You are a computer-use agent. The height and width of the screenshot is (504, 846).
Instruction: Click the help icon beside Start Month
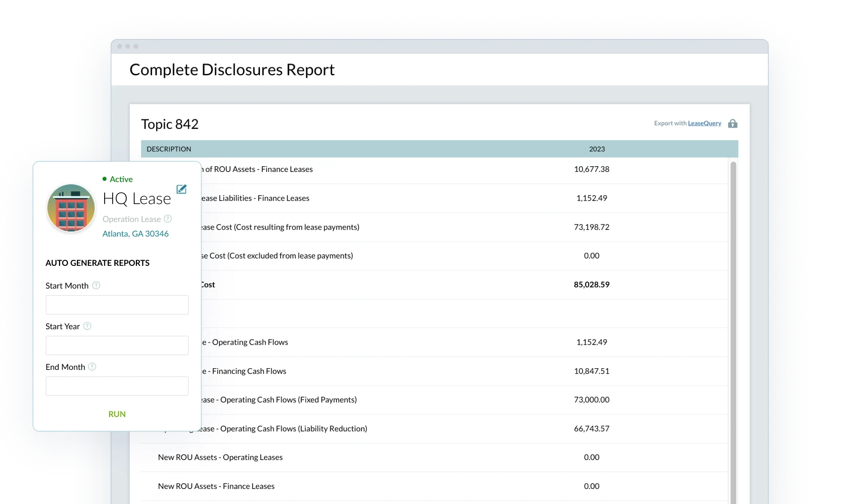[x=96, y=285]
